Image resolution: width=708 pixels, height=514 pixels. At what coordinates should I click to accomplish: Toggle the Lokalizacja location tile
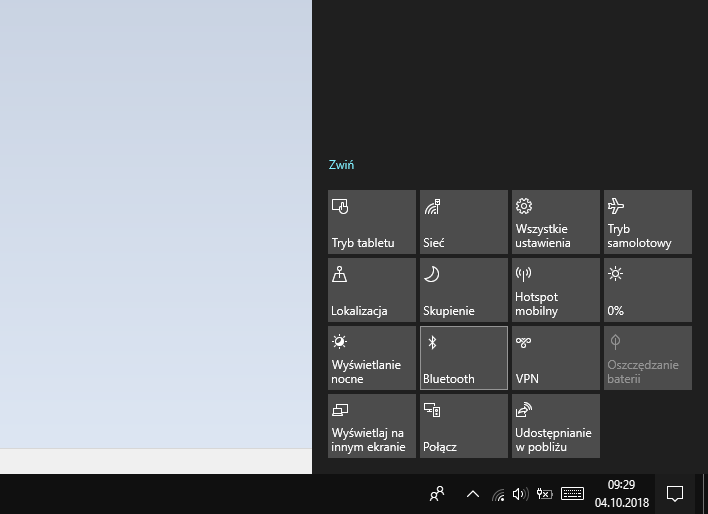[x=371, y=290]
